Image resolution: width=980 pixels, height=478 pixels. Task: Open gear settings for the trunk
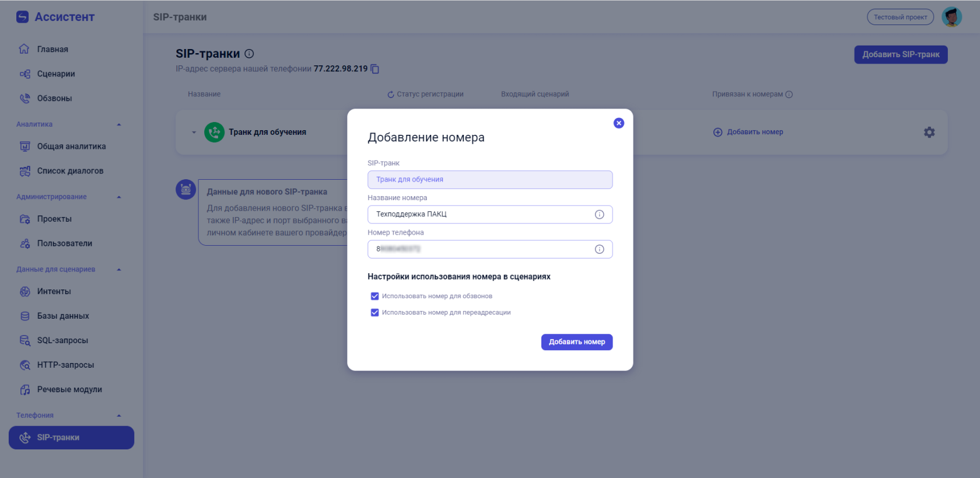(x=929, y=132)
